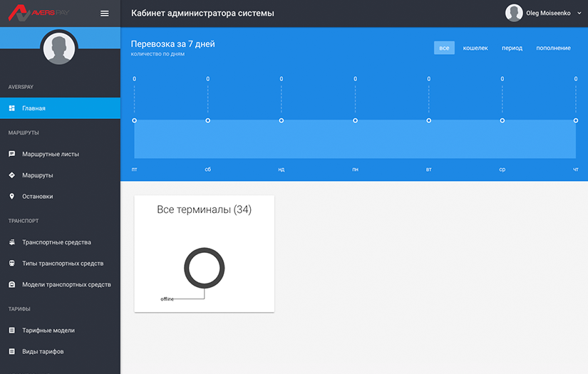Click the chart data point for ср
Viewport: 588px width, 374px height.
(x=502, y=120)
